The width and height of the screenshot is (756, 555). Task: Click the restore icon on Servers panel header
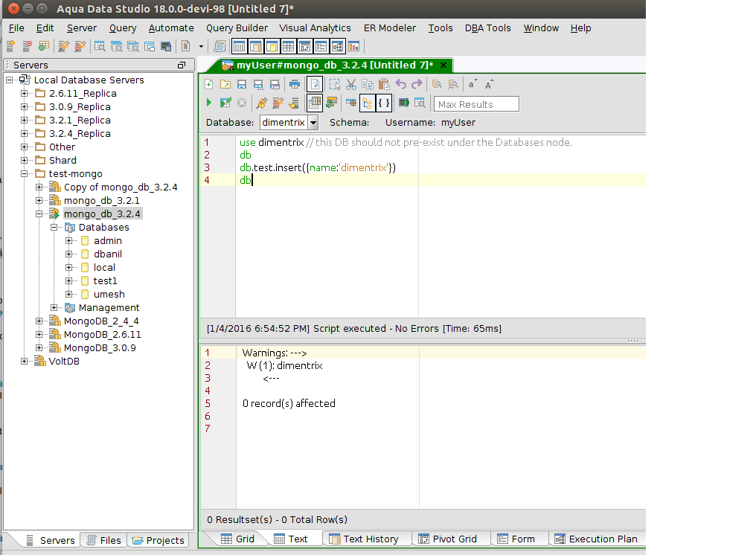[x=182, y=65]
